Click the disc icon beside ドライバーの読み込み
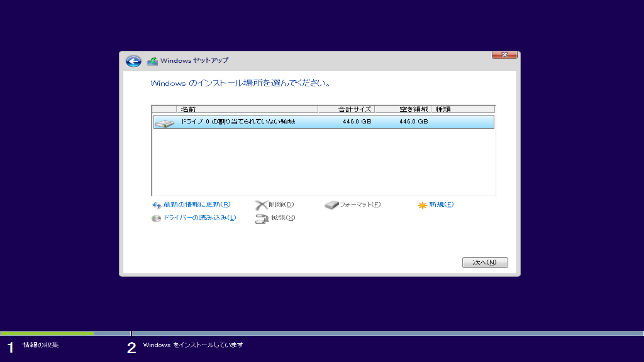This screenshot has height=362, width=644. click(x=156, y=218)
